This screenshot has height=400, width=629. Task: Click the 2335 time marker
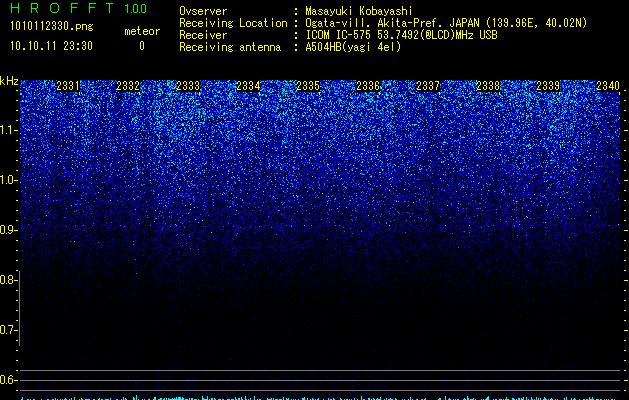[x=308, y=86]
